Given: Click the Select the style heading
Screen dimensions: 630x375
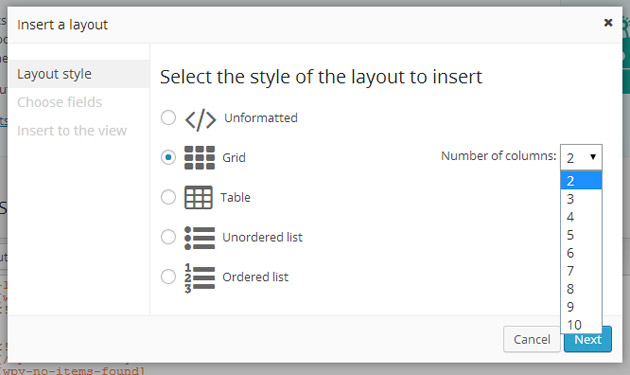Looking at the screenshot, I should [x=321, y=76].
